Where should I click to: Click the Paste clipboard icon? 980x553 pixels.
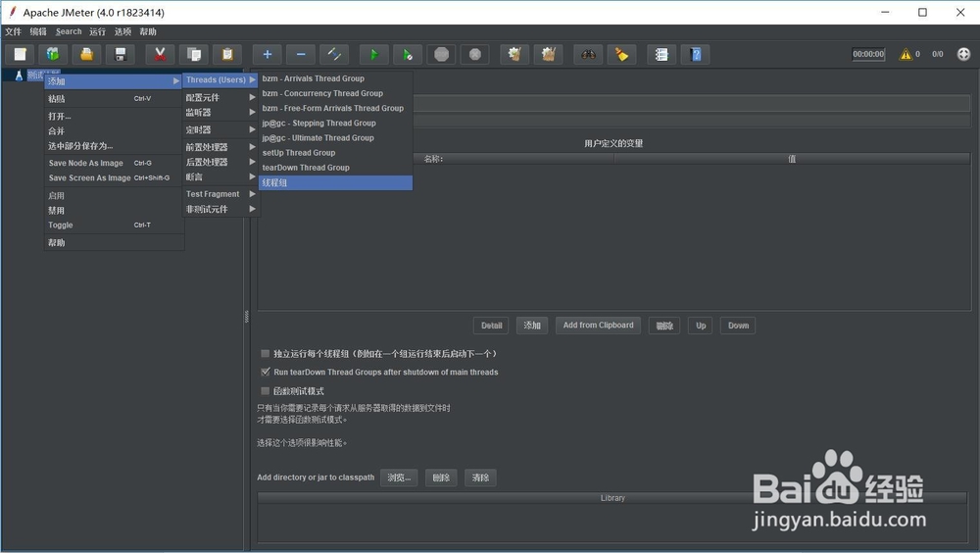click(x=227, y=55)
